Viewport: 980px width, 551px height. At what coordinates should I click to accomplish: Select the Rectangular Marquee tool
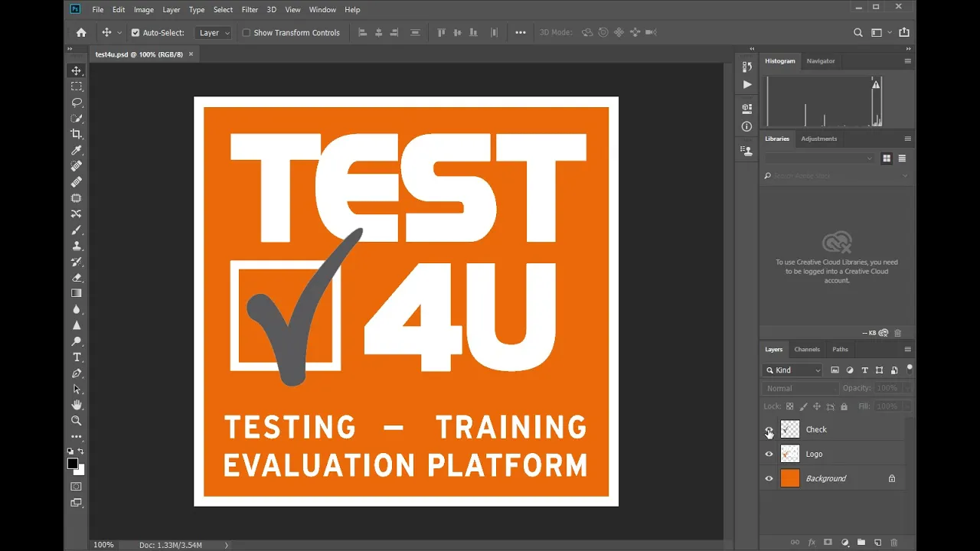[77, 86]
